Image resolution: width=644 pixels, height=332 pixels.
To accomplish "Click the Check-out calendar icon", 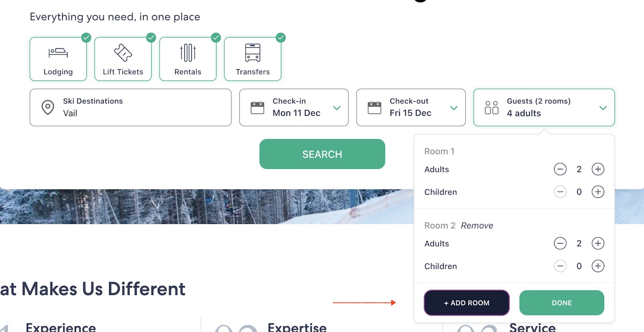I will (x=374, y=108).
